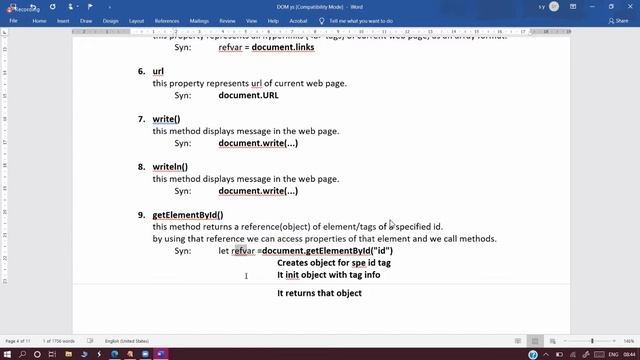Click the Share button
This screenshot has height=360, width=640.
pos(618,21)
